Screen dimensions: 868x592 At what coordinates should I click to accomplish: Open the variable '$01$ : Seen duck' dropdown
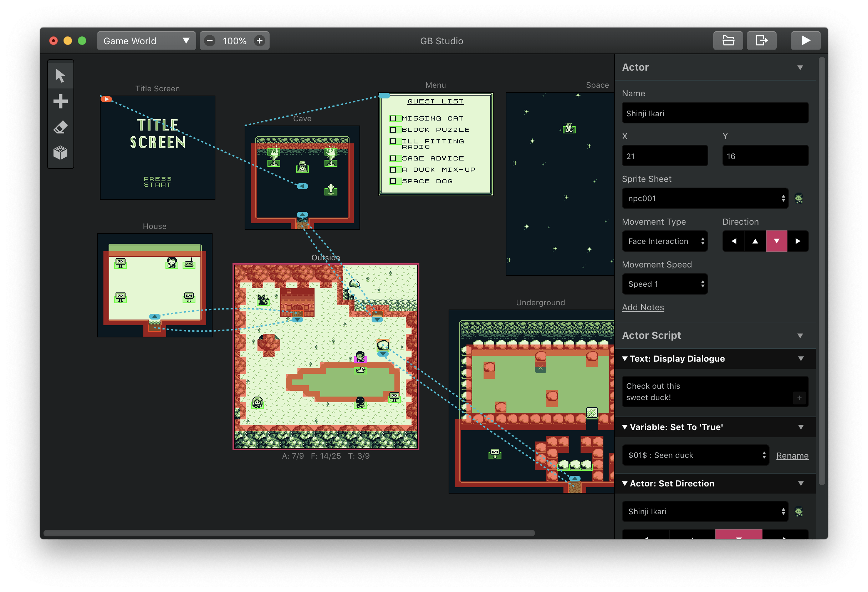coord(695,455)
